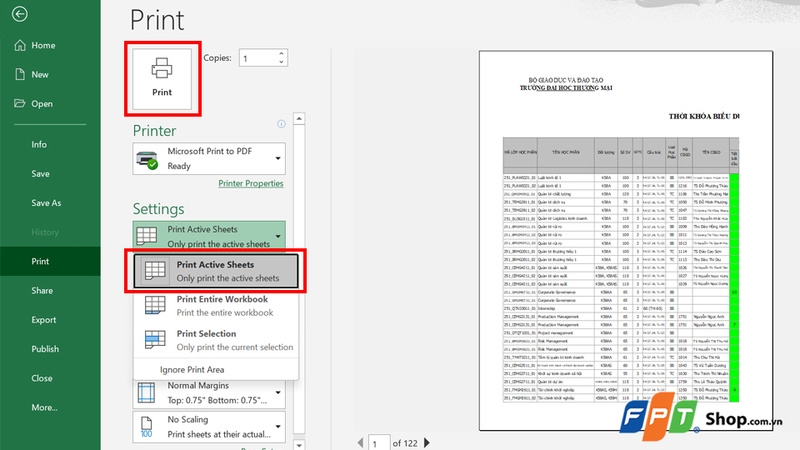This screenshot has width=800, height=450.
Task: Open the No Scaling dropdown
Action: [209, 427]
